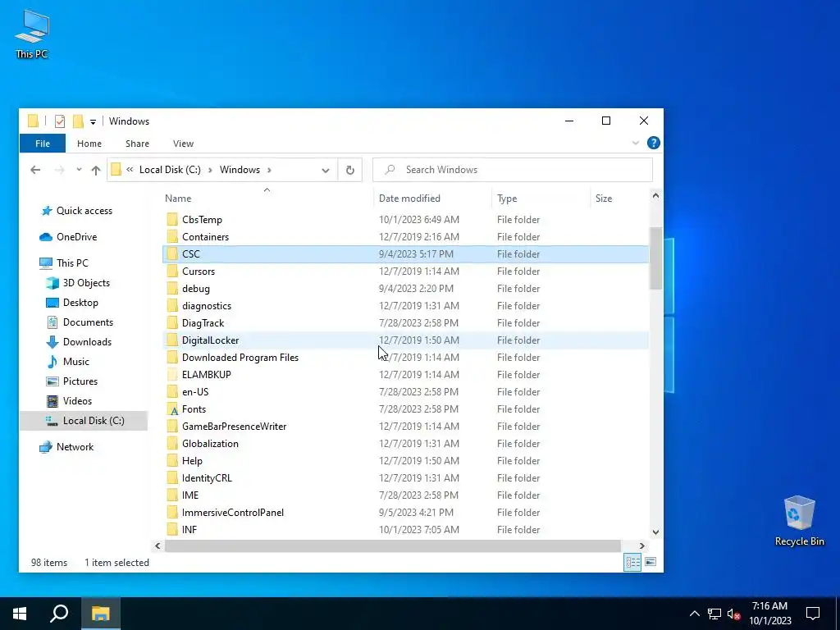Open taskbar Search magnifier
Image resolution: width=840 pixels, height=630 pixels.
(x=59, y=614)
